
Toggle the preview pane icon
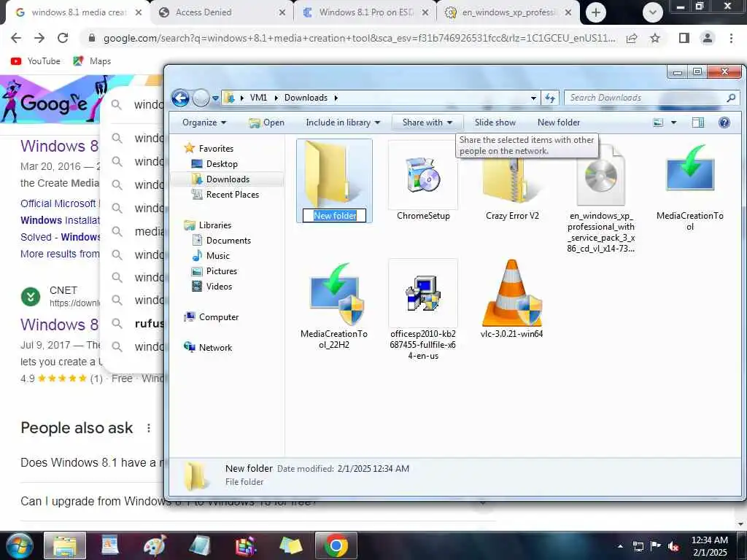tap(698, 122)
